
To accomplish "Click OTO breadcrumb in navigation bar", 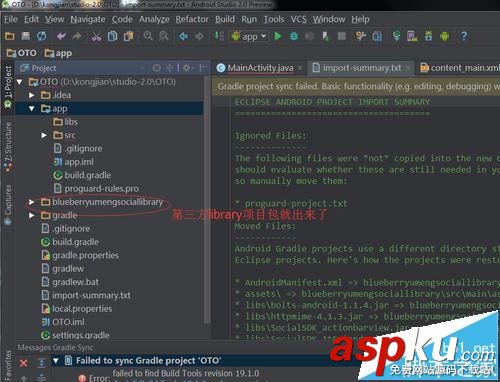I will [22, 53].
